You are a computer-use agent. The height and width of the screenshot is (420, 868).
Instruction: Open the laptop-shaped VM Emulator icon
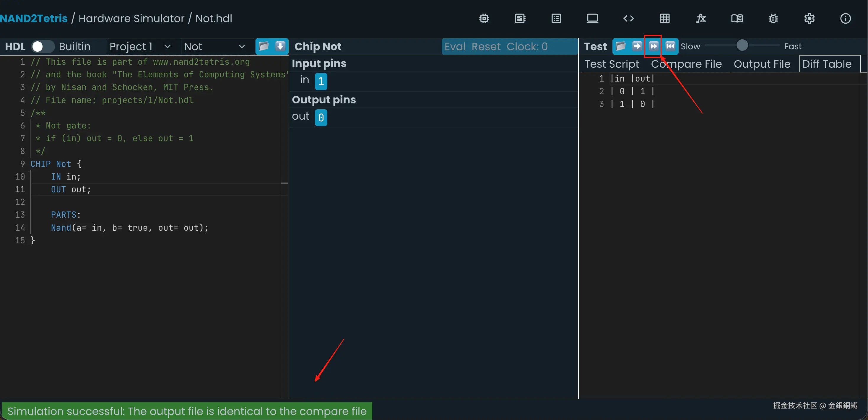592,19
